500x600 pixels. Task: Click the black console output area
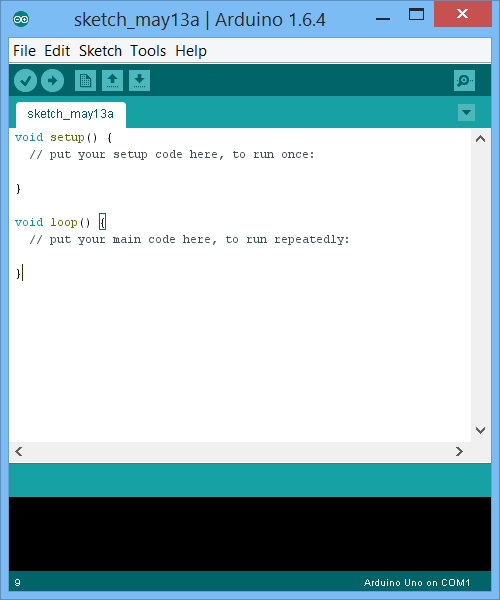click(250, 534)
